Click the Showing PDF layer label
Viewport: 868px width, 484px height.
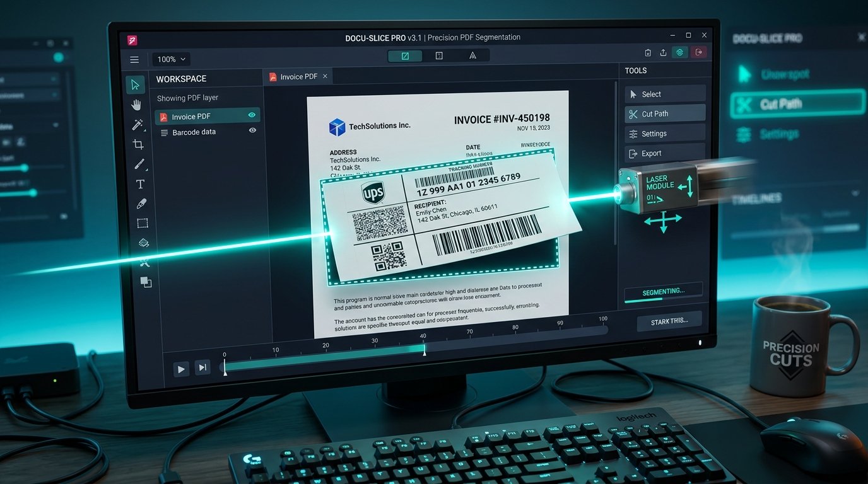click(187, 98)
